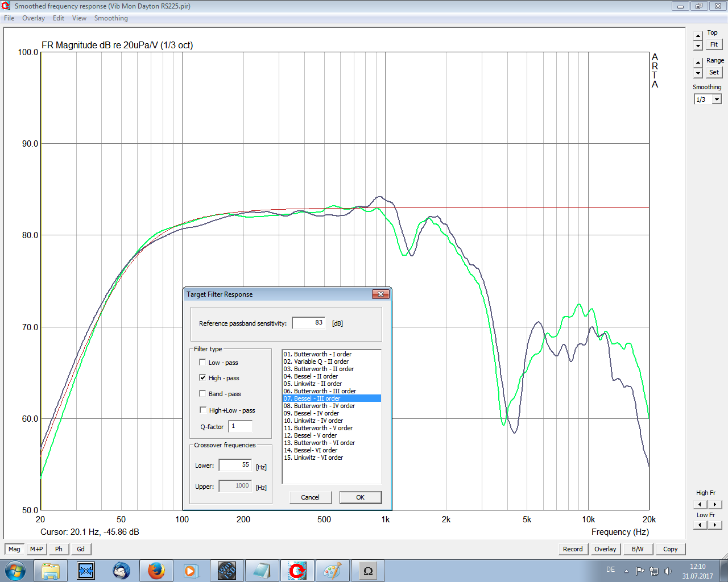Shift High Fr to the right

tap(715, 505)
